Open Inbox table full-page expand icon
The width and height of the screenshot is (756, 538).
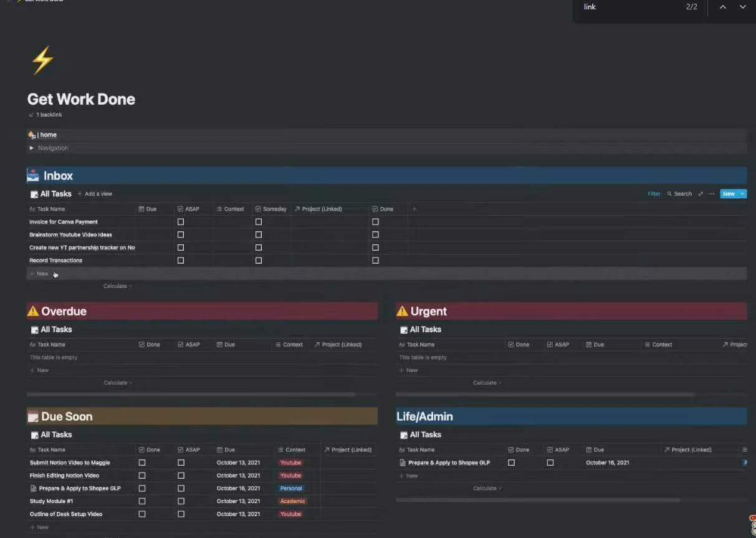[x=701, y=194]
